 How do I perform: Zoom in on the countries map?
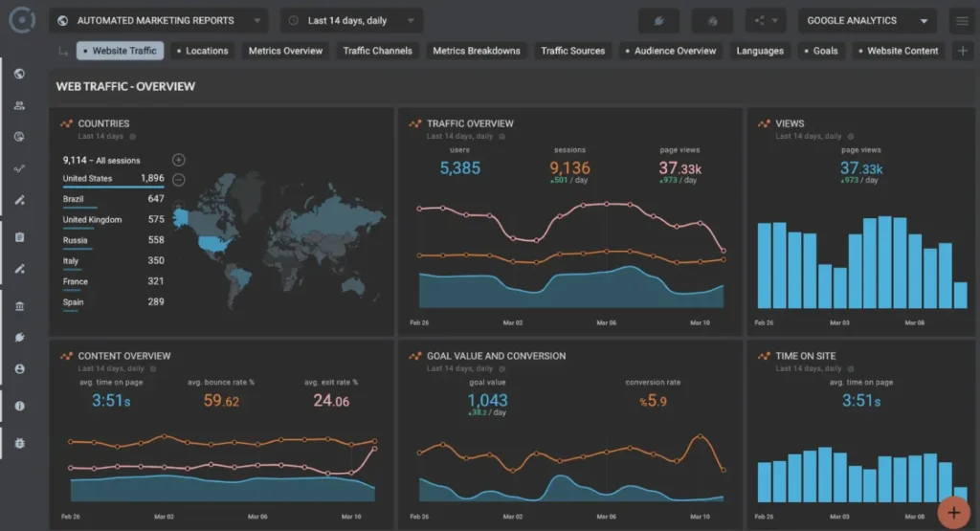click(x=179, y=160)
